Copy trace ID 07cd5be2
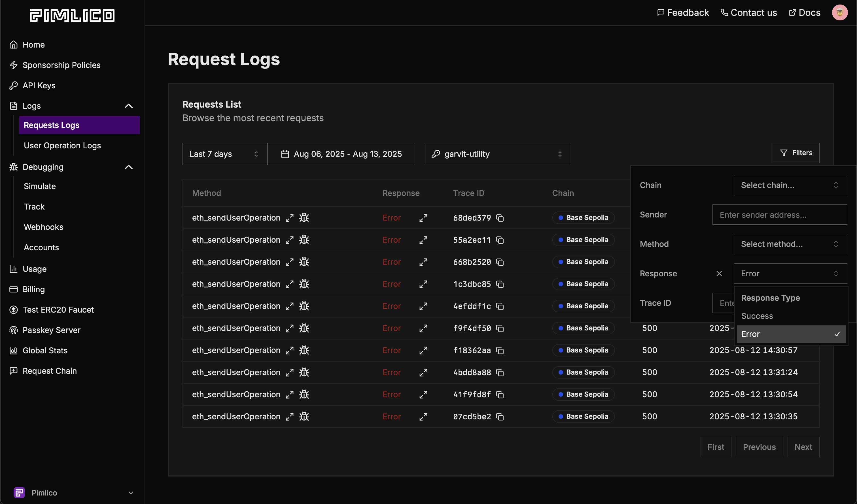Viewport: 857px width, 504px height. pos(500,417)
